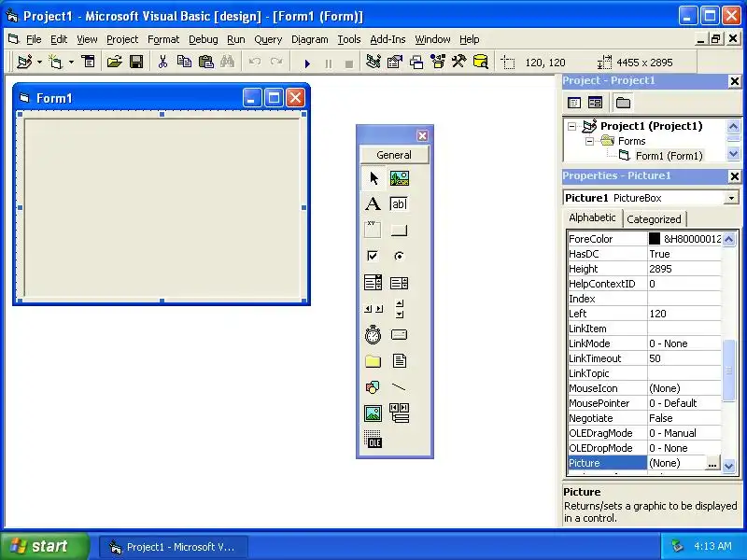Image resolution: width=747 pixels, height=560 pixels.
Task: Open the Picture1 PictureBox object dropdown
Action: 731,198
